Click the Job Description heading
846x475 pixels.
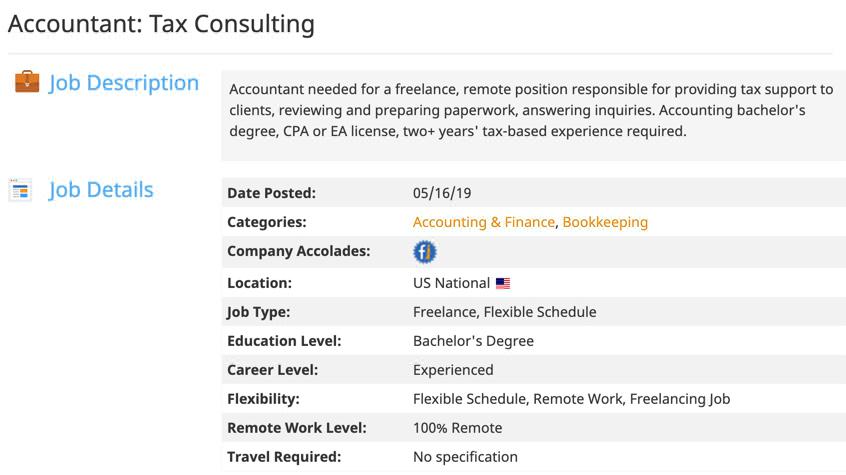pos(124,83)
